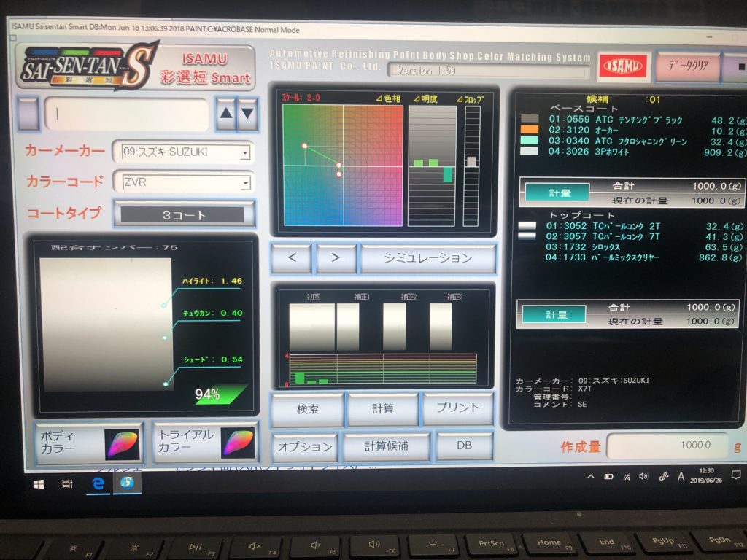Open the color code ZVR dropdown
747x560 pixels.
186,182
